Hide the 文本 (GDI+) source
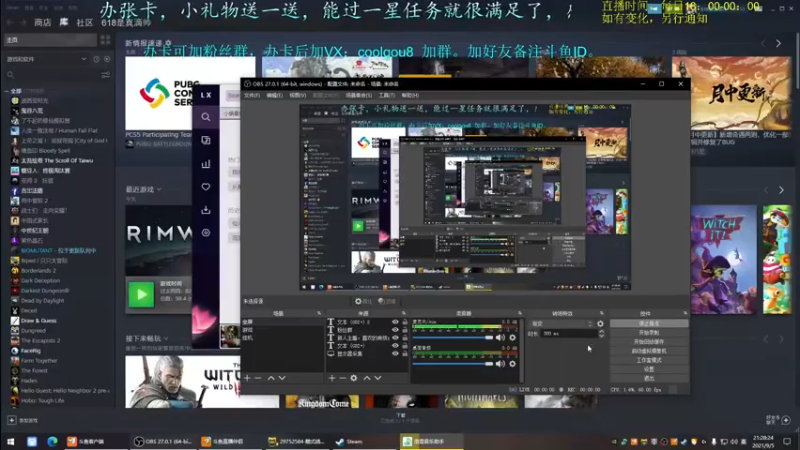This screenshot has width=800, height=450. click(x=395, y=345)
